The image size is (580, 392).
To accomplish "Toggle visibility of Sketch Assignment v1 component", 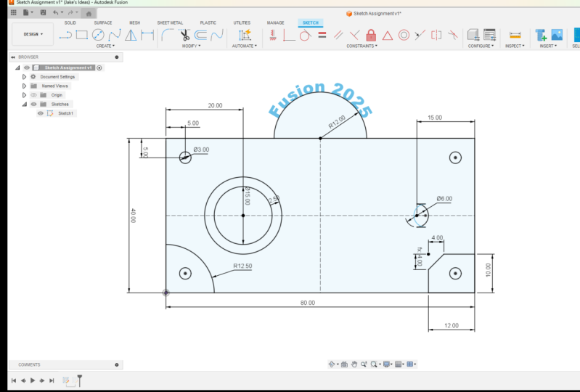I will pos(27,68).
